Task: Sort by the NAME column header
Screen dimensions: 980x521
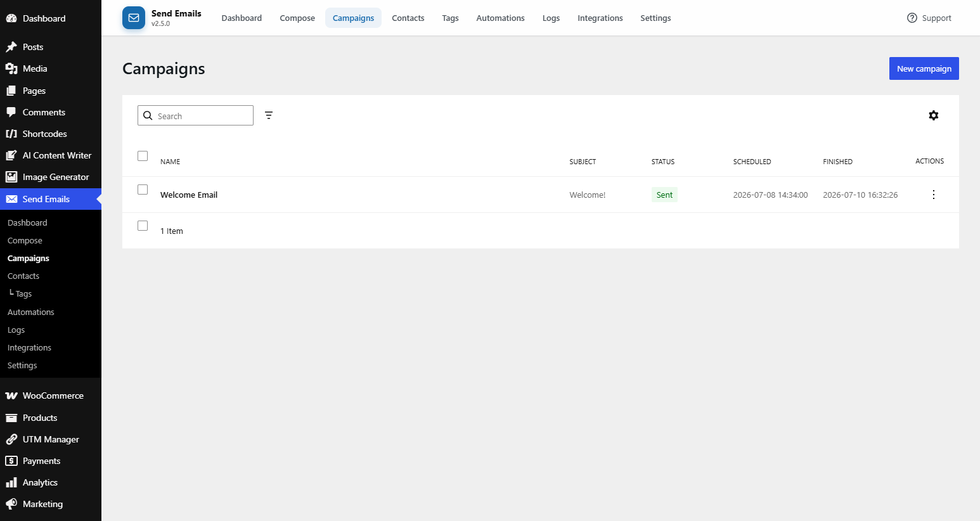Action: [x=170, y=162]
